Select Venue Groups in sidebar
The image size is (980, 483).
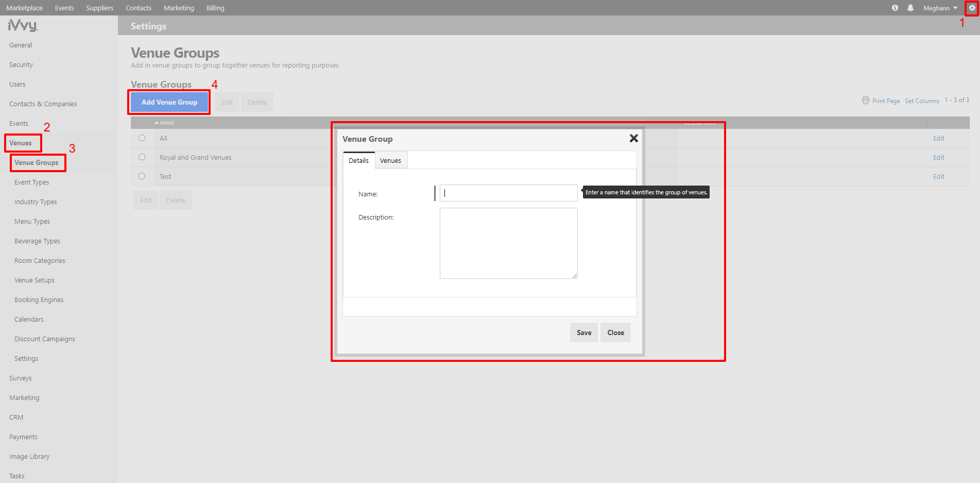pyautogui.click(x=37, y=162)
